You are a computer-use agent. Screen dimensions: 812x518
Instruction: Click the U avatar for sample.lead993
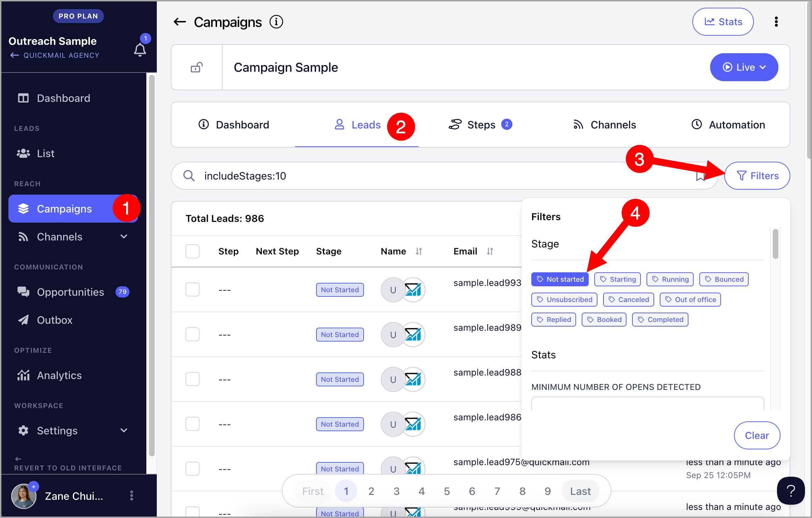[393, 290]
